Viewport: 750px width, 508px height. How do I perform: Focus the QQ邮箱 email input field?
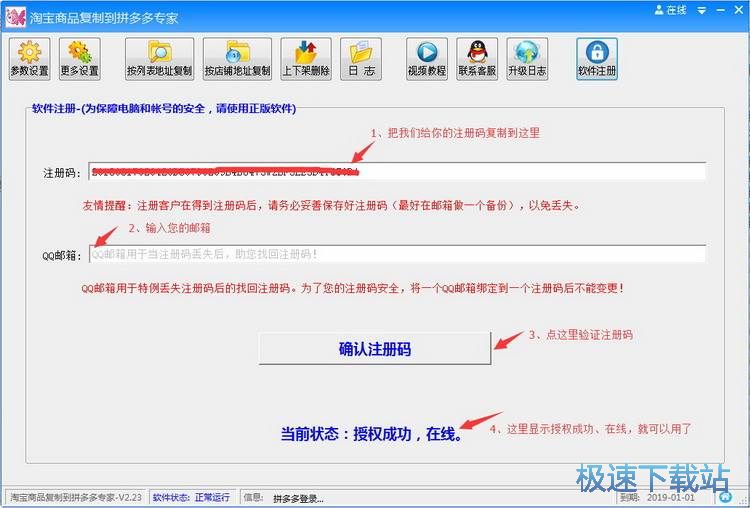397,254
